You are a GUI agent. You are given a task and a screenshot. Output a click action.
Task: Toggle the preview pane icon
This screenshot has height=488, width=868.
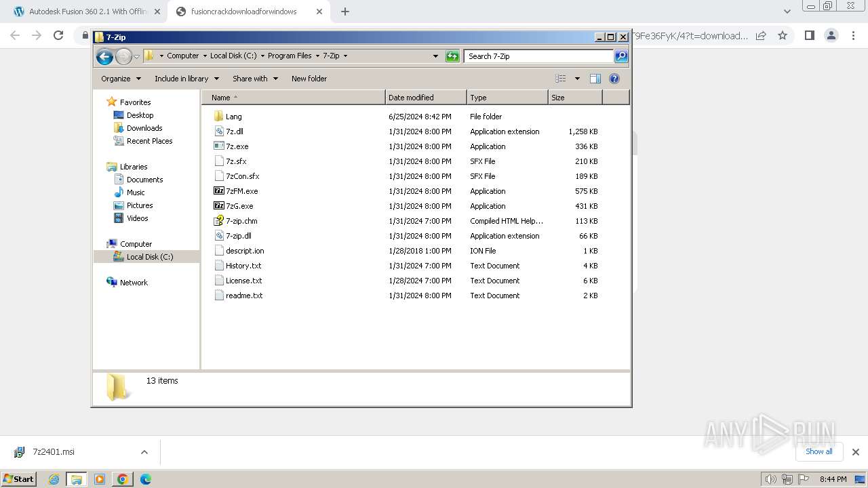tap(595, 79)
